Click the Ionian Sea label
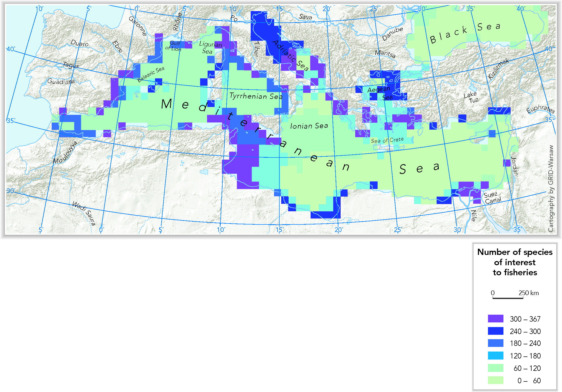Viewport: 562px width, 392px height. (309, 126)
